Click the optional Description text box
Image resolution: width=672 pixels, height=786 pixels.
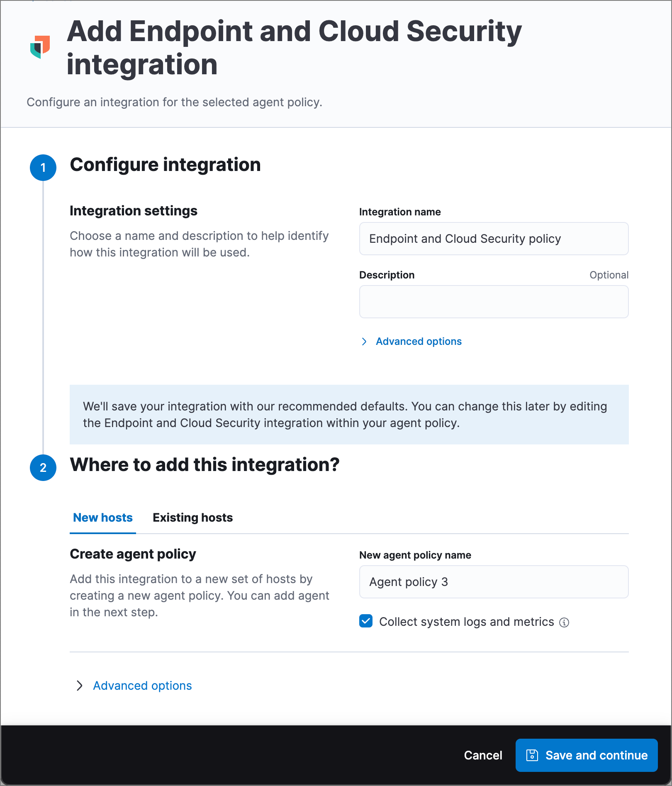[493, 302]
